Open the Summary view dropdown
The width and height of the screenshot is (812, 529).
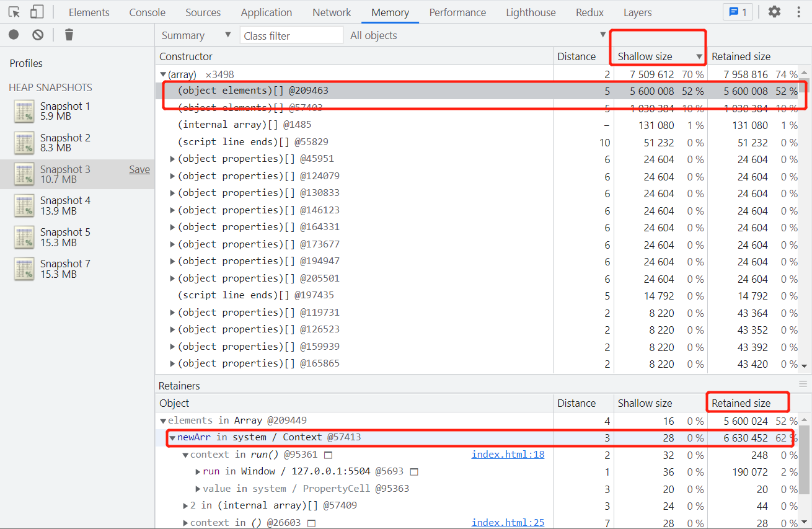[196, 35]
